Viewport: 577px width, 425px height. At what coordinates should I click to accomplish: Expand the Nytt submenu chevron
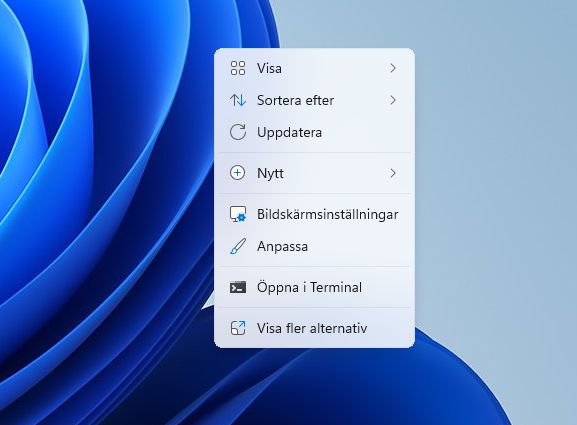point(393,173)
